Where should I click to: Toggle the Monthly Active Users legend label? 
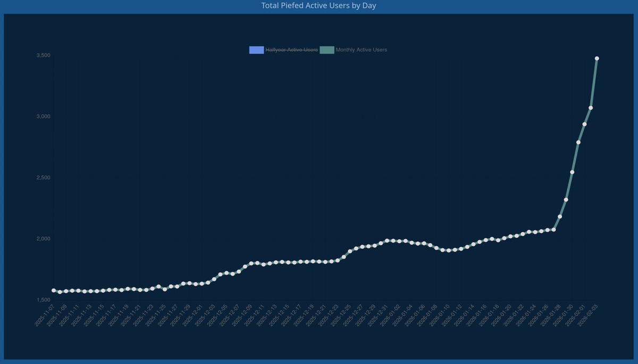[x=362, y=50]
